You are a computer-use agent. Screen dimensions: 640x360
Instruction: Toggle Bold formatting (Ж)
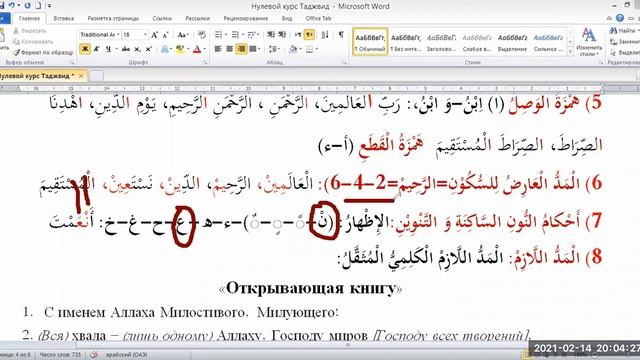coord(85,49)
